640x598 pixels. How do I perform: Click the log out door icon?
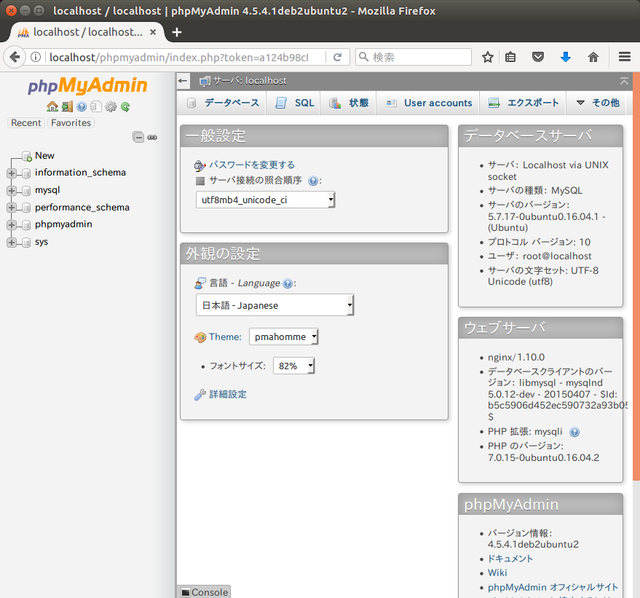(66, 107)
